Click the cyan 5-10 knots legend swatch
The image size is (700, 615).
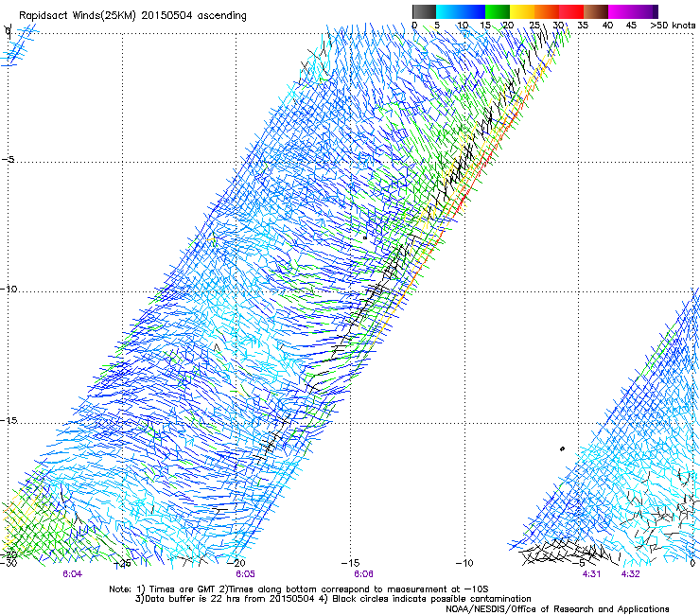[x=448, y=11]
